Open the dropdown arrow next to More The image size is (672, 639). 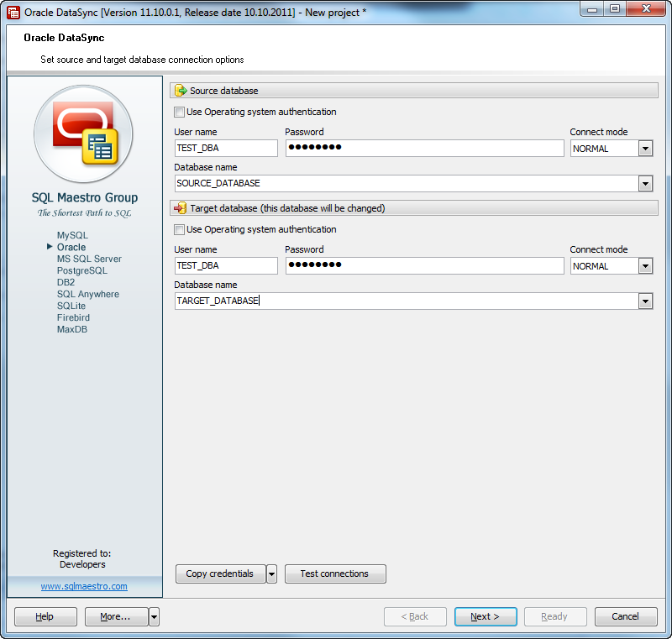154,616
